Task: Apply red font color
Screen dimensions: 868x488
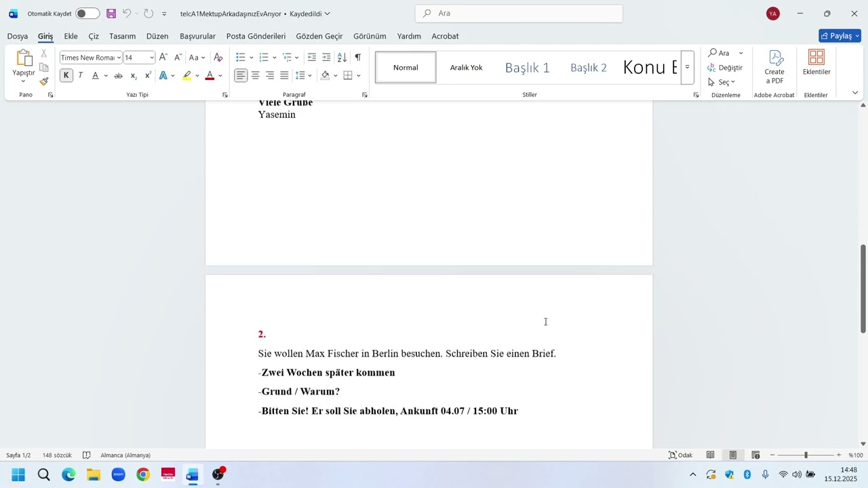Action: (210, 76)
